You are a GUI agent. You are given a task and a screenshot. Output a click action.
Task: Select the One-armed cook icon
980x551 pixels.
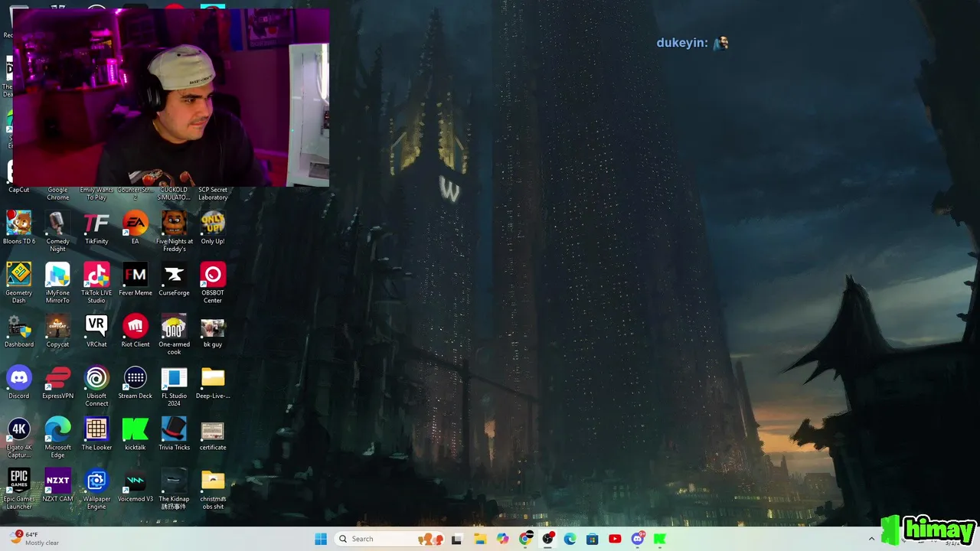pos(174,334)
